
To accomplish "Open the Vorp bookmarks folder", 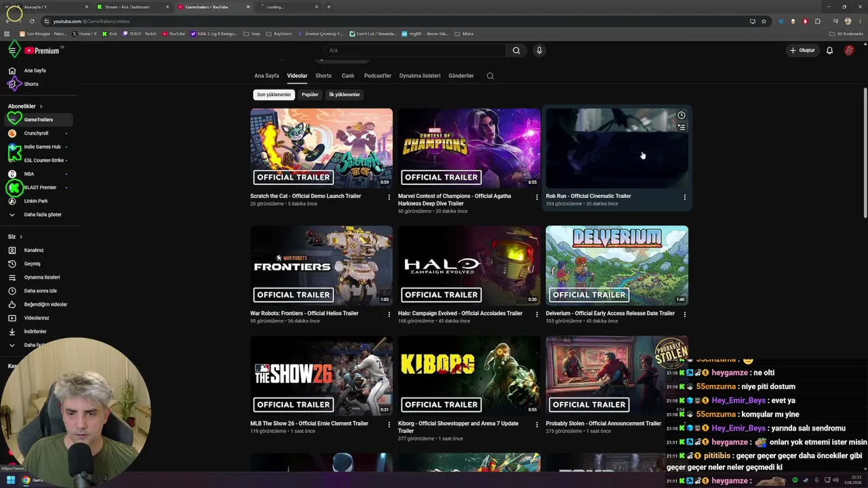I will tap(252, 33).
